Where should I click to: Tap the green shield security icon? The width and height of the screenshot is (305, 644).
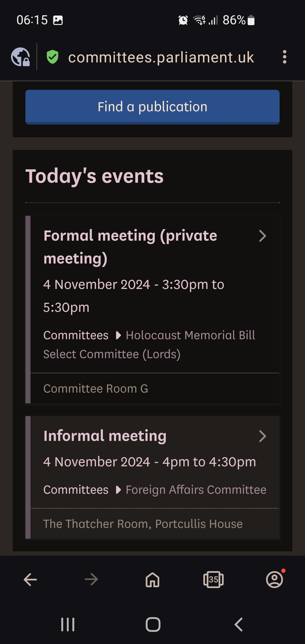point(53,57)
